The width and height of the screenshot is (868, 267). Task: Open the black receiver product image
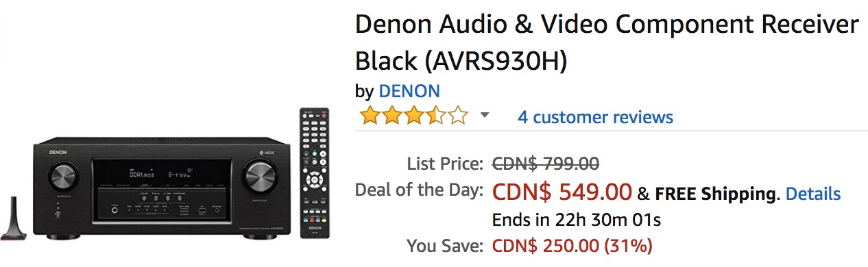coord(161,188)
